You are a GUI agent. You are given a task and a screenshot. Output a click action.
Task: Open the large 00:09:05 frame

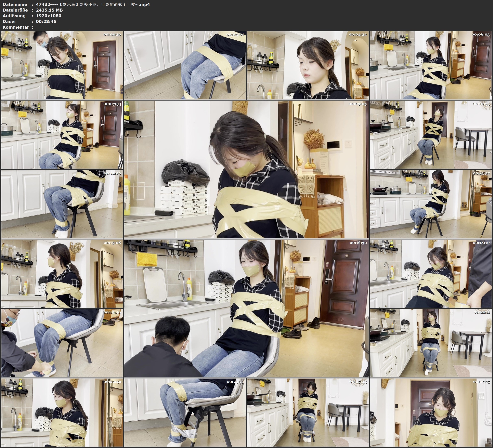246,169
